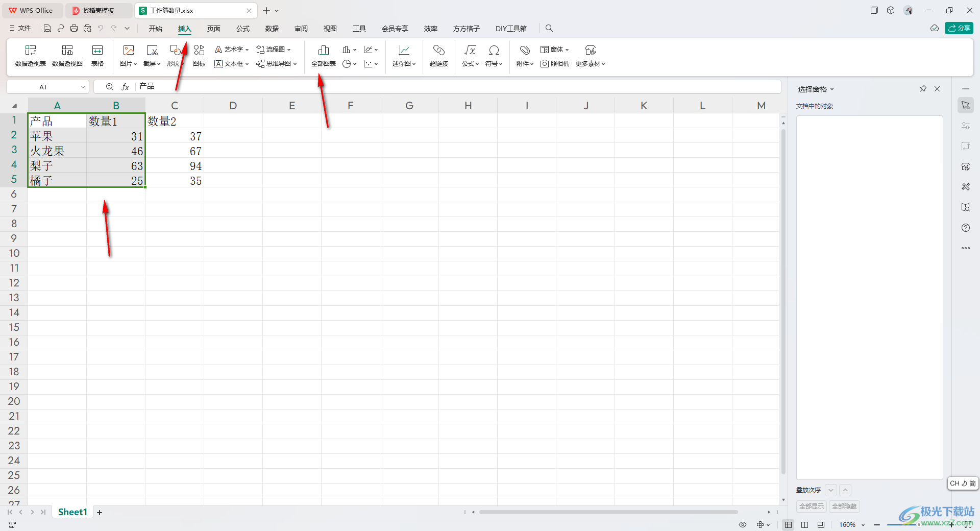Move object up in 叠放次序
The image size is (980, 531).
[x=845, y=490]
